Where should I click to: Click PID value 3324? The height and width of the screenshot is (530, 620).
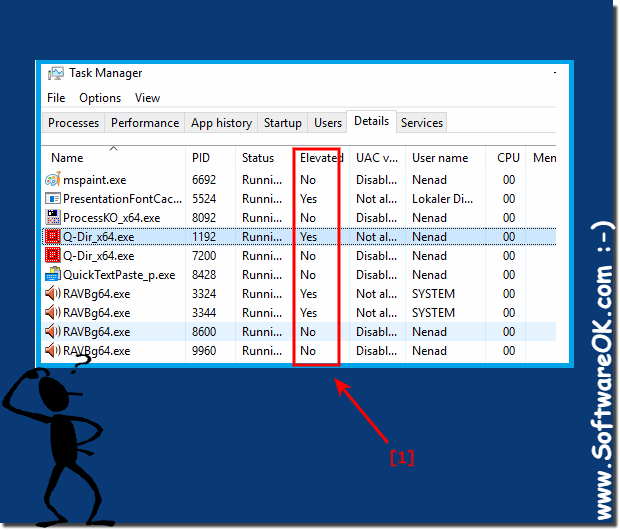pyautogui.click(x=204, y=294)
